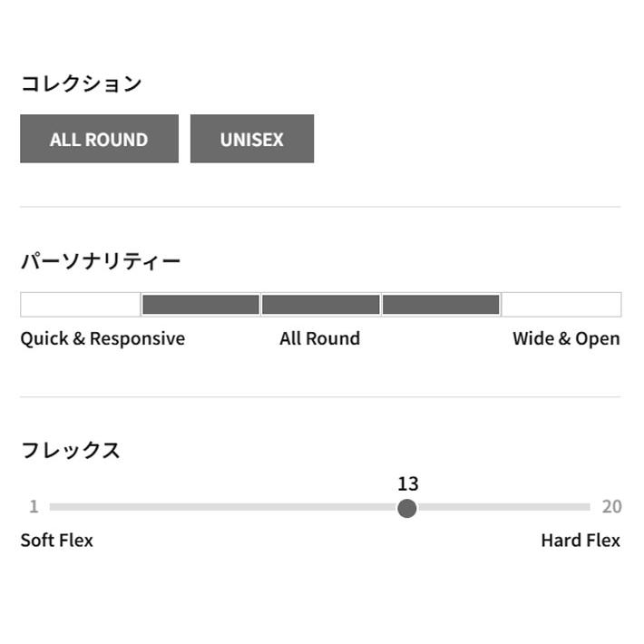Click the パーソナリティー section heading

pyautogui.click(x=101, y=261)
